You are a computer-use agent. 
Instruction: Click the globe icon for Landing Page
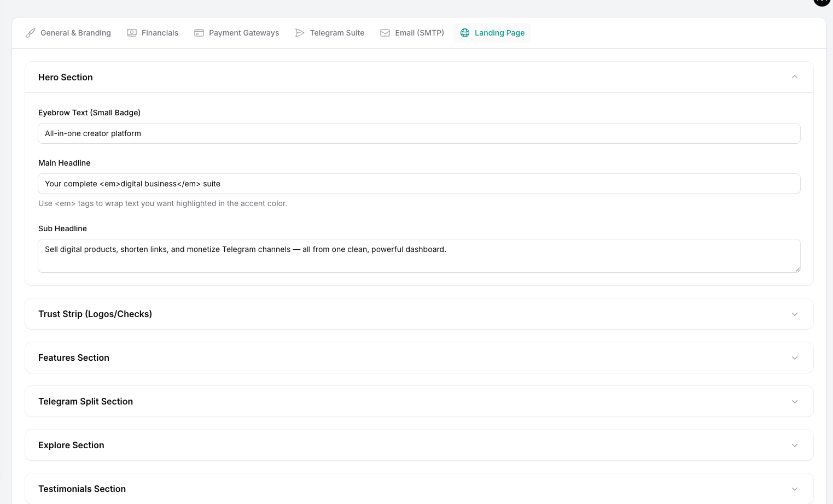click(465, 33)
